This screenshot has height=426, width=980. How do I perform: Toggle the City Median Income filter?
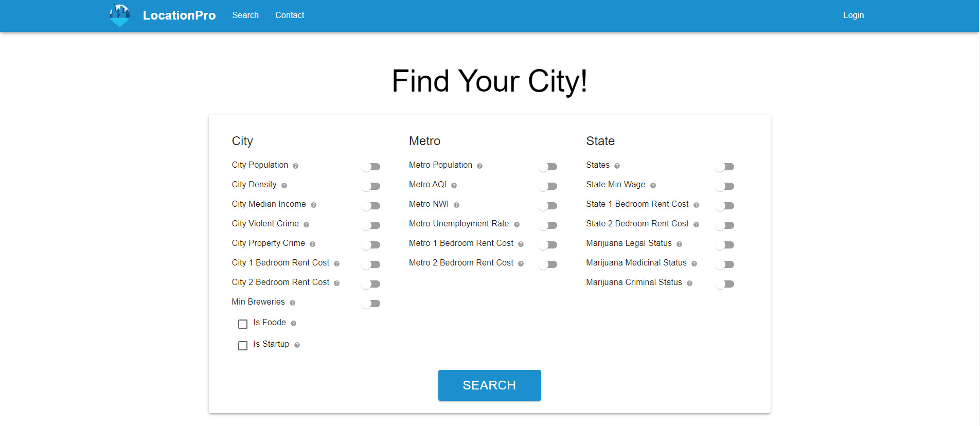(x=371, y=206)
